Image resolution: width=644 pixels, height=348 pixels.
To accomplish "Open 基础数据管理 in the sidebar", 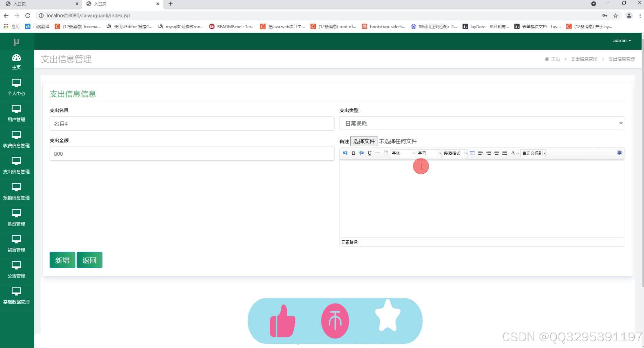I will click(x=16, y=296).
